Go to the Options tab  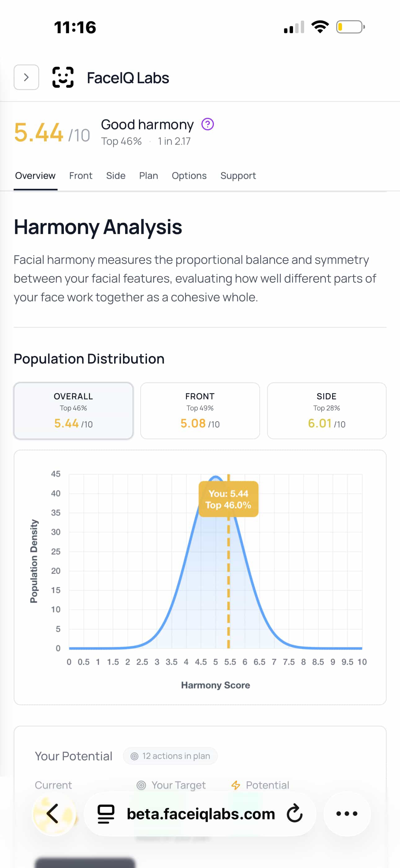click(x=189, y=176)
